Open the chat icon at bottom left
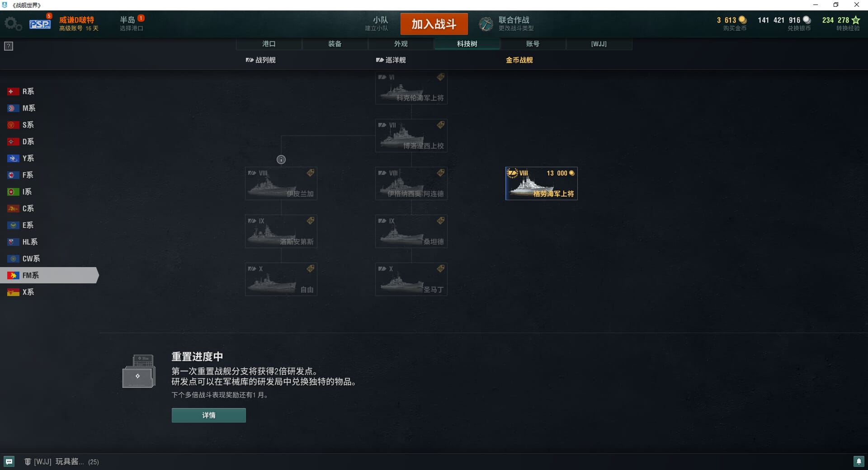Image resolution: width=868 pixels, height=470 pixels. (x=9, y=461)
